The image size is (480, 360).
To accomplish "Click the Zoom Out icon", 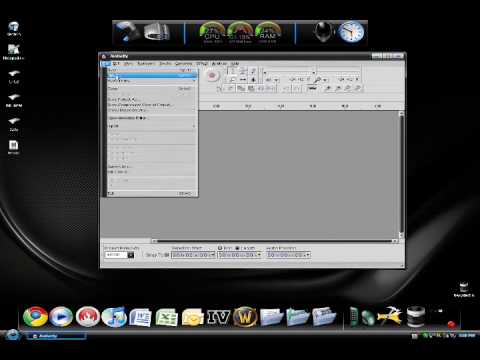I will point(338,88).
